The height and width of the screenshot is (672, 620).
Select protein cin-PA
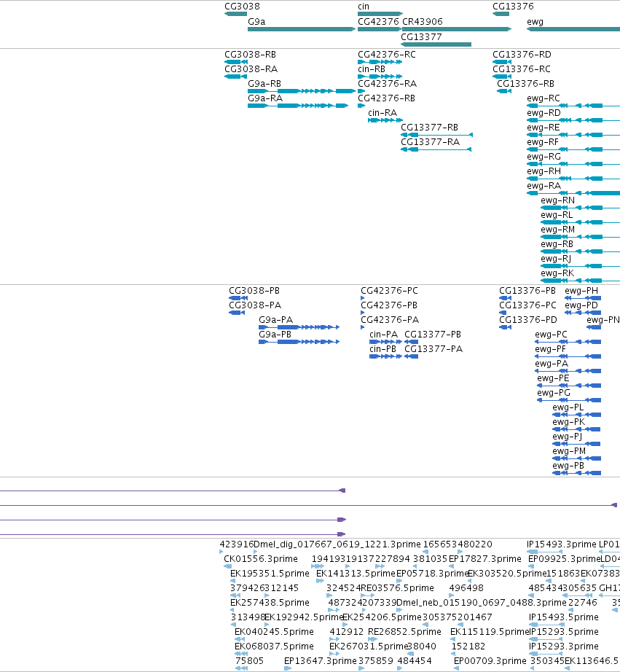coord(384,335)
